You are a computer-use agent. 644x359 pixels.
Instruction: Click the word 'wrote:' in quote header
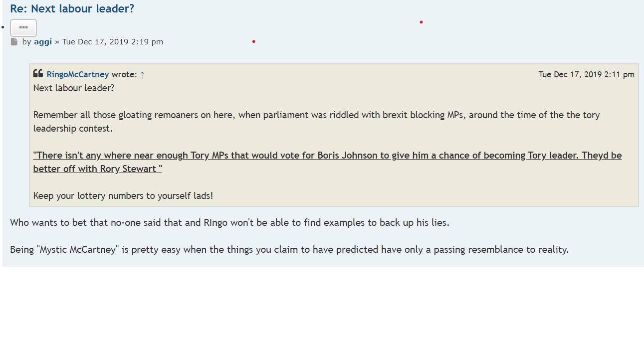pyautogui.click(x=124, y=74)
